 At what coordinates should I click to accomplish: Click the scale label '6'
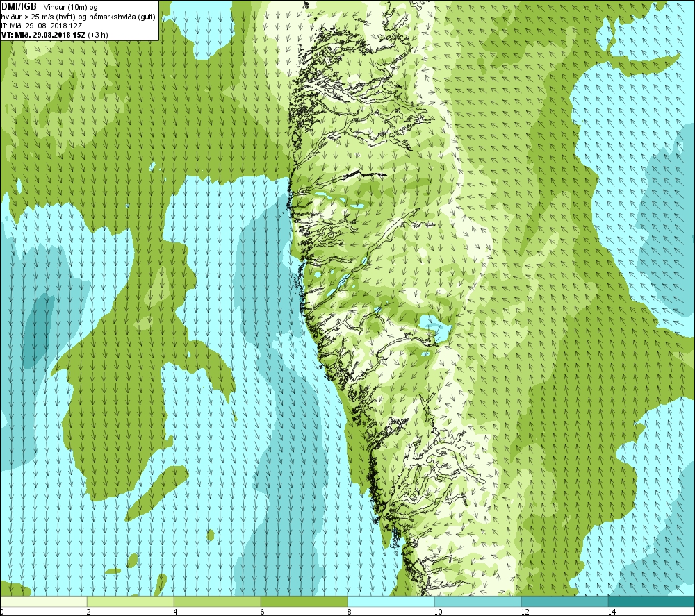tap(263, 612)
